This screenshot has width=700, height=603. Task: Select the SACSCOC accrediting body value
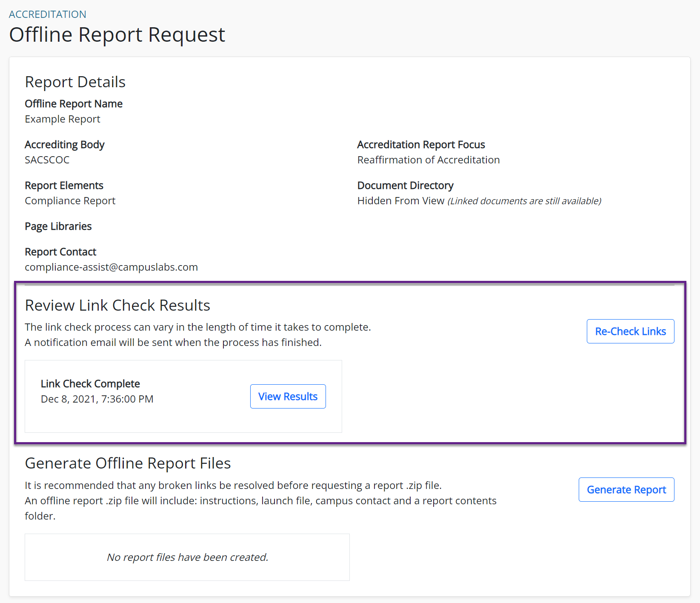point(47,160)
